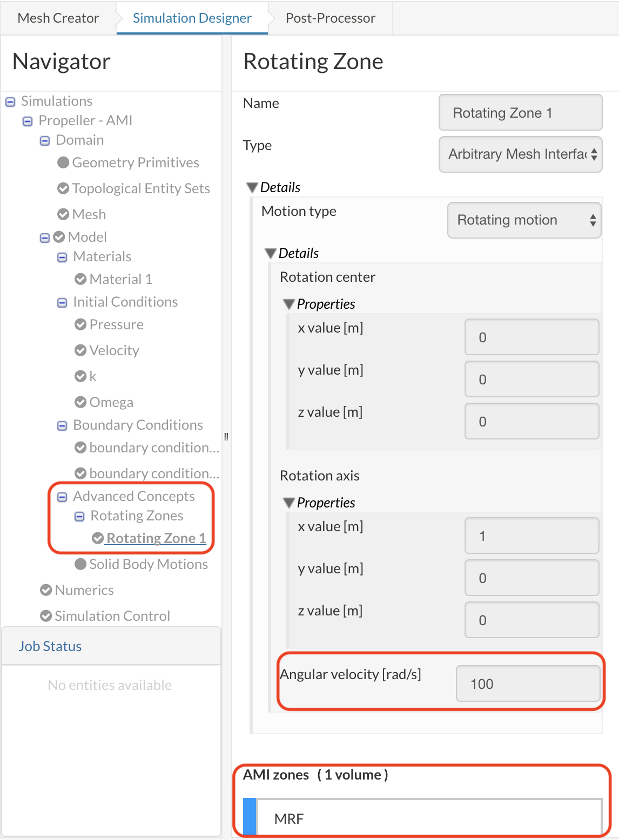Open the Post-Processor tab
Screen dimensions: 619x840
(x=330, y=18)
